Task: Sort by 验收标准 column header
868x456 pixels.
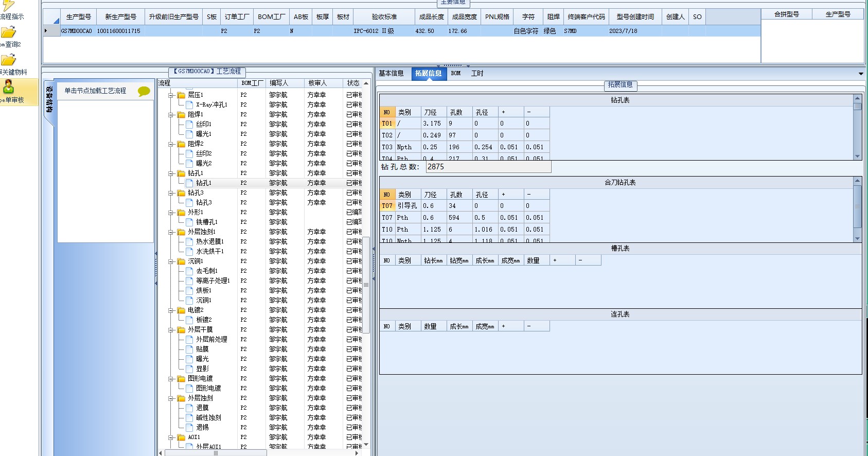Action: (x=384, y=17)
